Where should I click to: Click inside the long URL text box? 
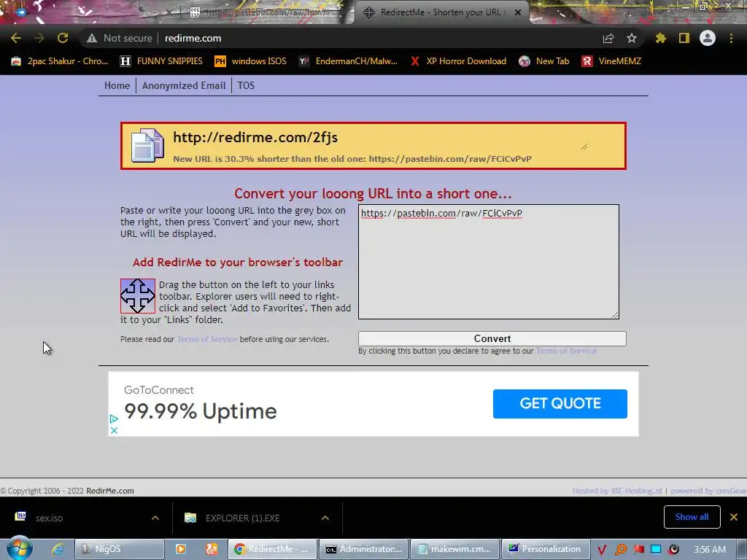click(488, 262)
